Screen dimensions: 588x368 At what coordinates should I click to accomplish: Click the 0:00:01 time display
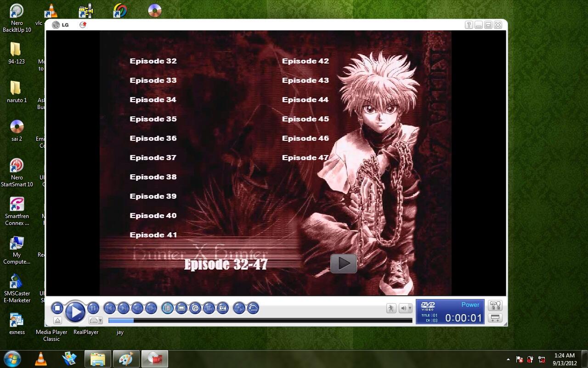click(x=464, y=318)
